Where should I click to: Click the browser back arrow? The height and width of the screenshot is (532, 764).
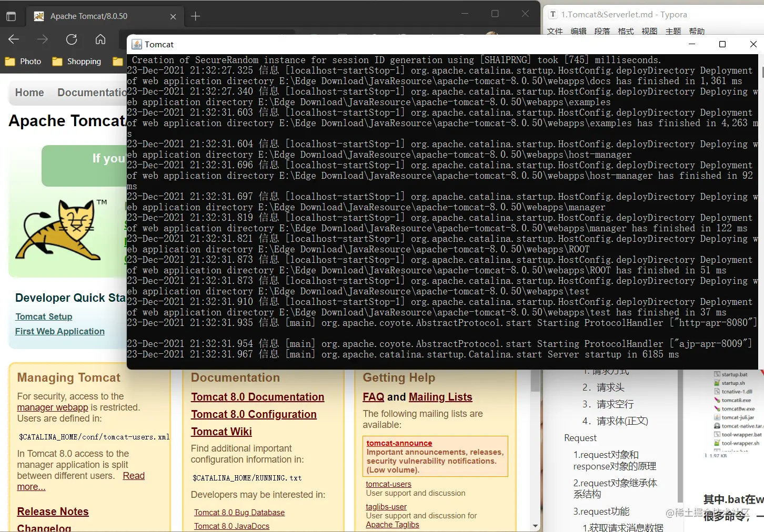(14, 39)
